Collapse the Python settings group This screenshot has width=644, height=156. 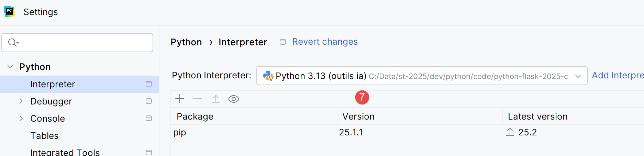click(11, 67)
